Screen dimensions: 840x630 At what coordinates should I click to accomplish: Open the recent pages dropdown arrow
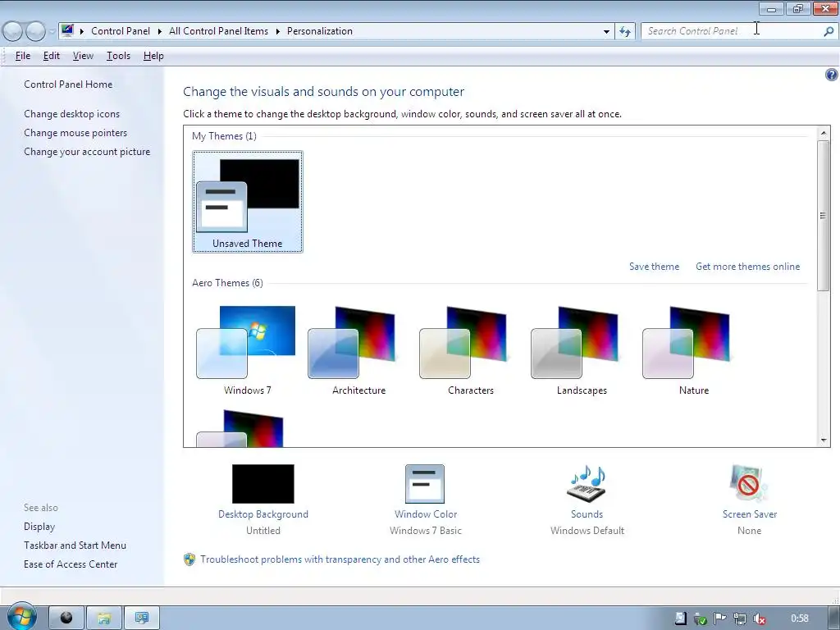[x=52, y=32]
